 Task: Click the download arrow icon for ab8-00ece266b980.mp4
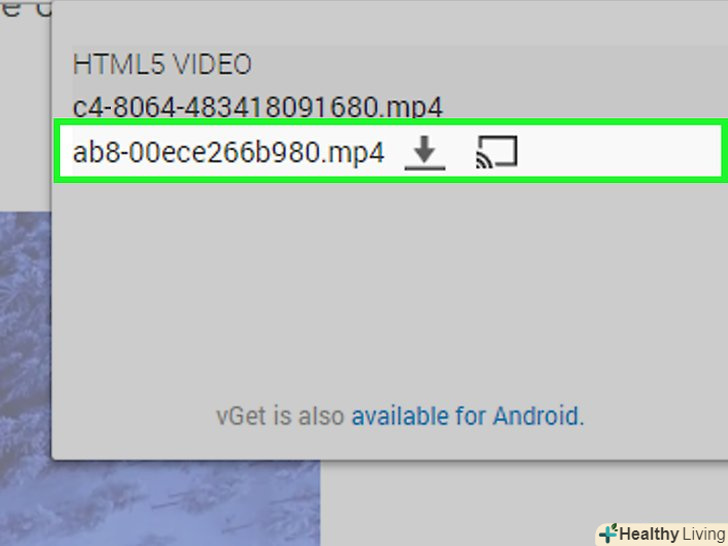(x=425, y=153)
